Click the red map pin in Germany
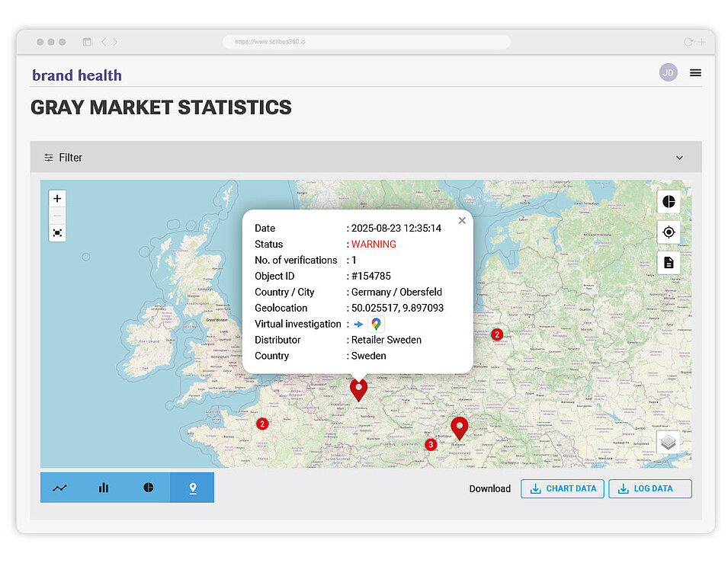This screenshot has width=728, height=563. (358, 389)
